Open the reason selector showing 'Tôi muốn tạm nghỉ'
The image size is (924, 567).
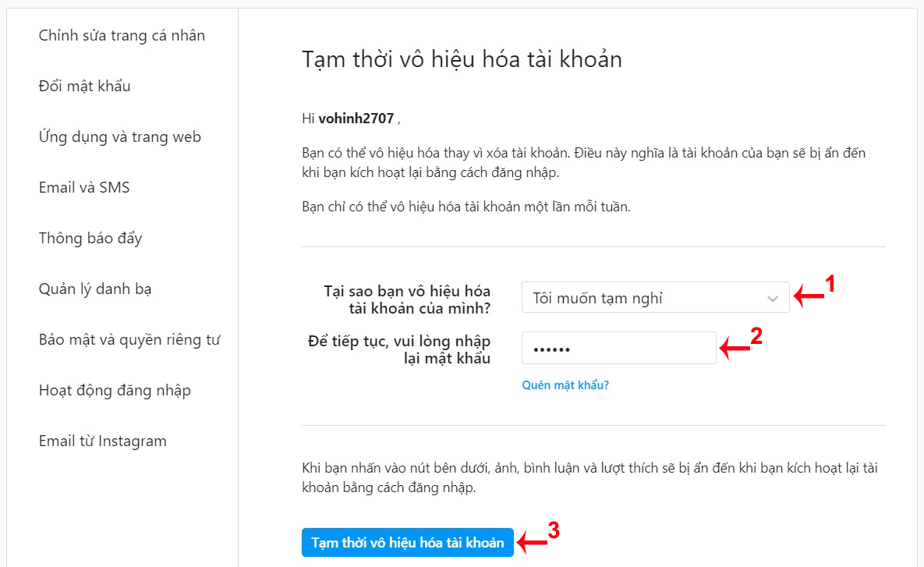(655, 297)
